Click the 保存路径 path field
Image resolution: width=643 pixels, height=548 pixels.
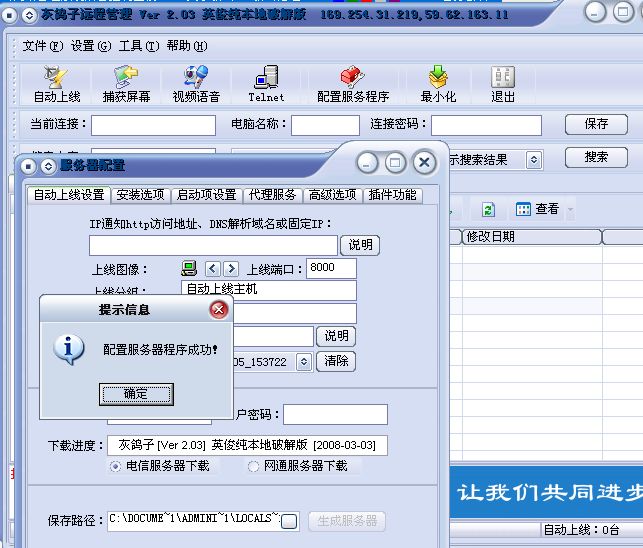195,521
